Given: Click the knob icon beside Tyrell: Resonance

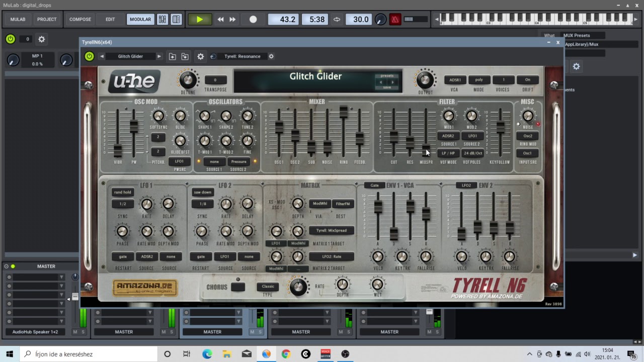Looking at the screenshot, I should pyautogui.click(x=213, y=56).
